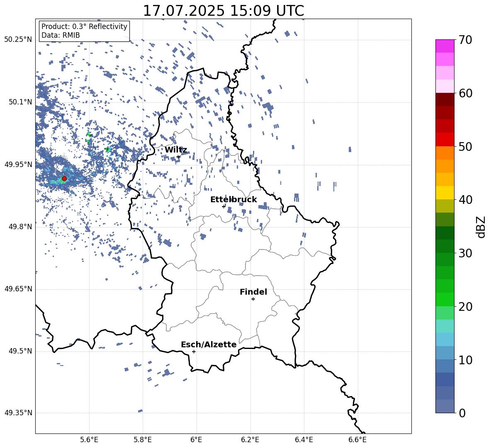Click the 49.65°N latitude label

click(x=18, y=288)
